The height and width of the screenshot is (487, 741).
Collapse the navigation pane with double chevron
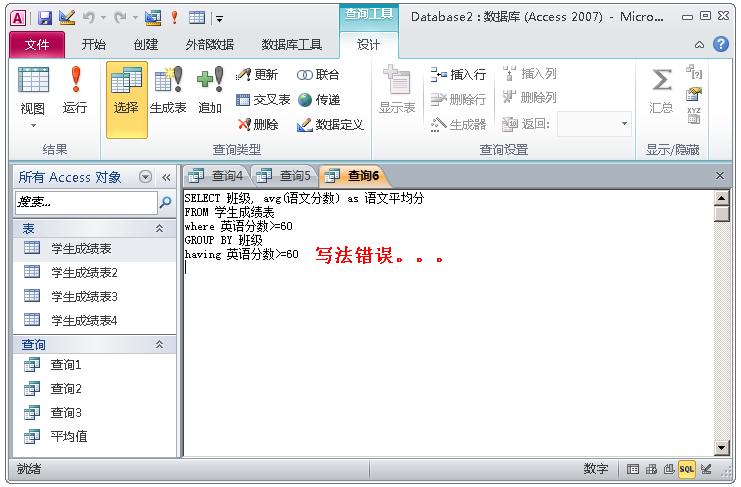tap(166, 178)
